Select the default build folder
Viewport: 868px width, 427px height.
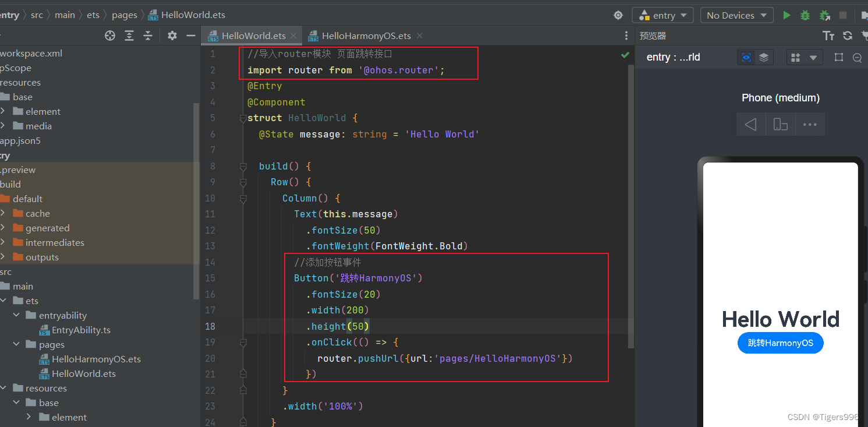pyautogui.click(x=27, y=199)
